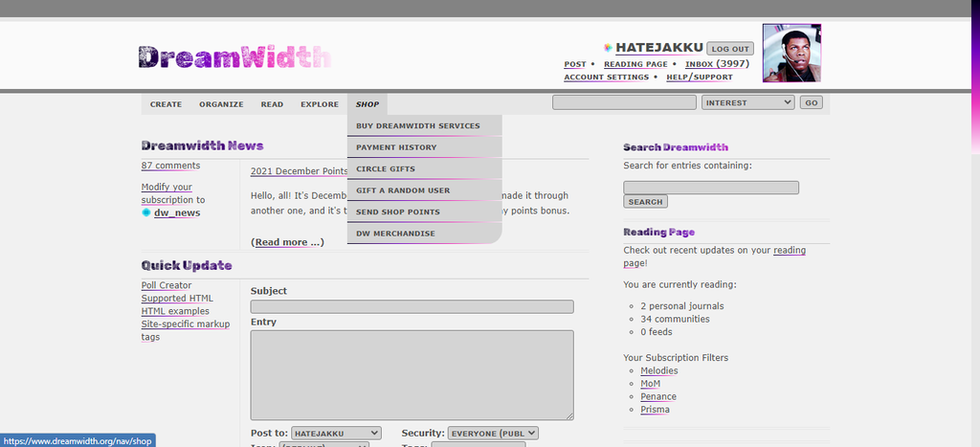This screenshot has width=980, height=447.
Task: Click the '2 personal journals' text
Action: coord(681,306)
